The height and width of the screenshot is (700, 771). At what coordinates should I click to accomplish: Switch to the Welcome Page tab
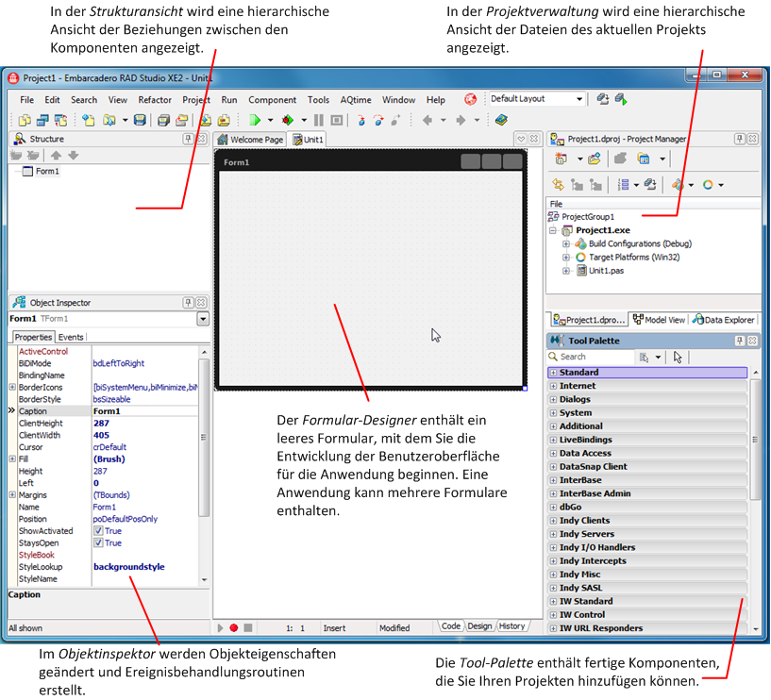(251, 140)
